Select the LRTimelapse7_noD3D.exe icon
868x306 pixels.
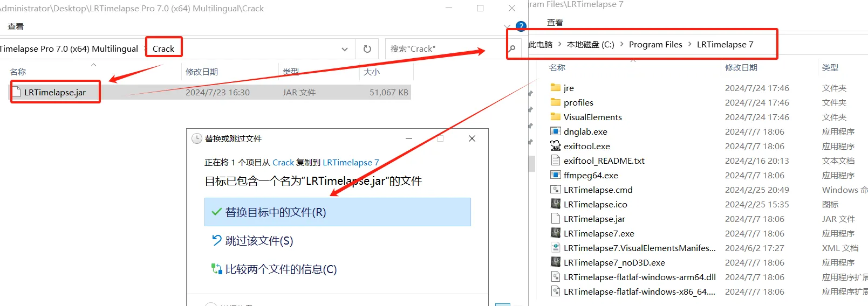556,262
